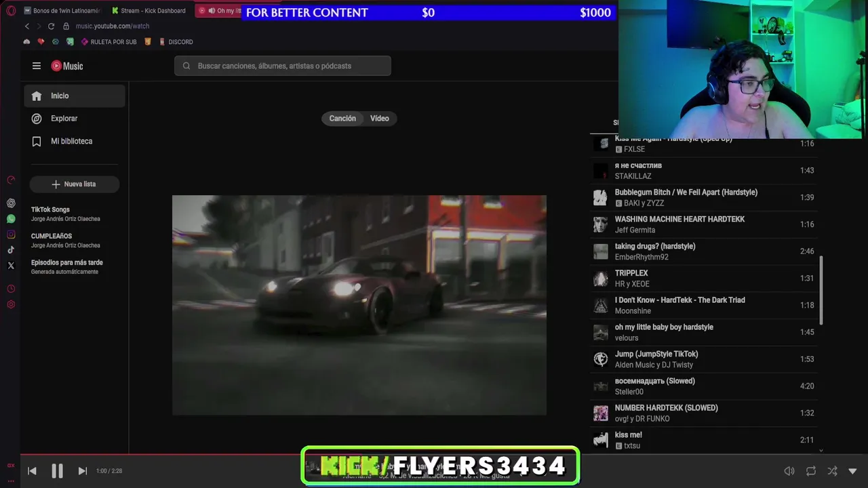Click the queue panel scrollbar
The image size is (868, 488).
point(821,290)
